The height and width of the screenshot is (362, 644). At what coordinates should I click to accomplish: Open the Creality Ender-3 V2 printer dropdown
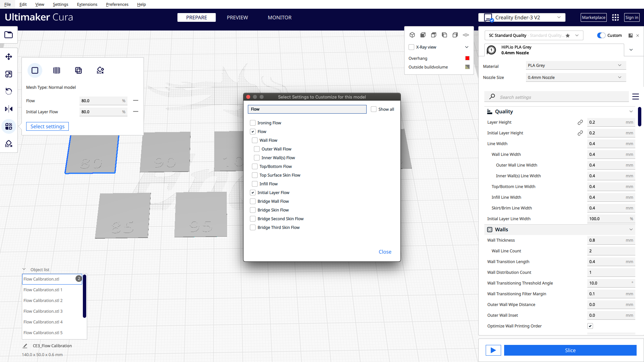pos(522,17)
